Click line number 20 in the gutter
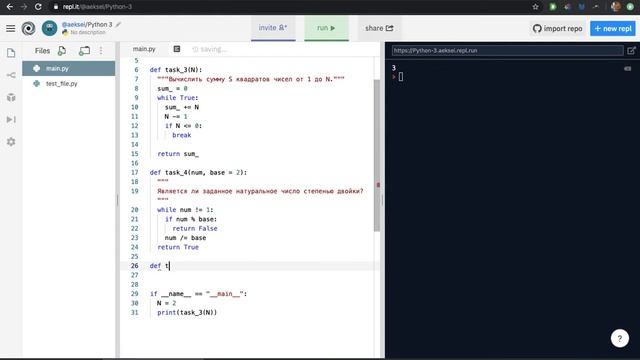The width and height of the screenshot is (640, 360). coord(135,210)
